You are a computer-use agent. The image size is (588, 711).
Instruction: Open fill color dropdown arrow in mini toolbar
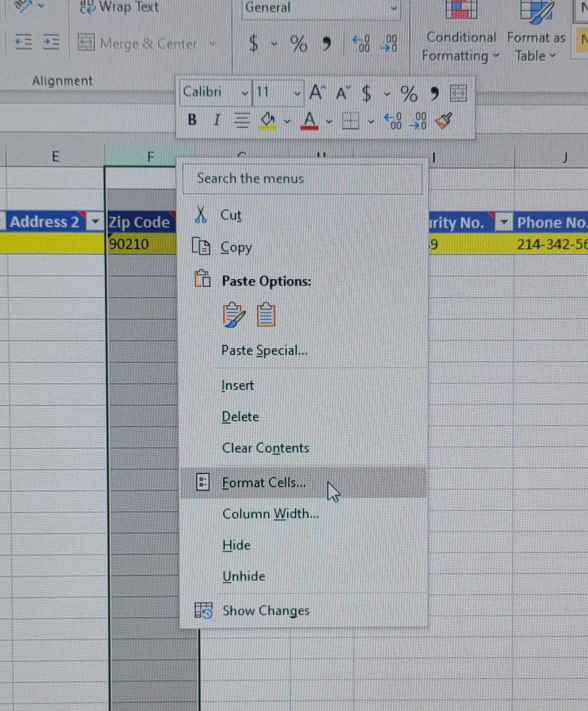click(287, 121)
